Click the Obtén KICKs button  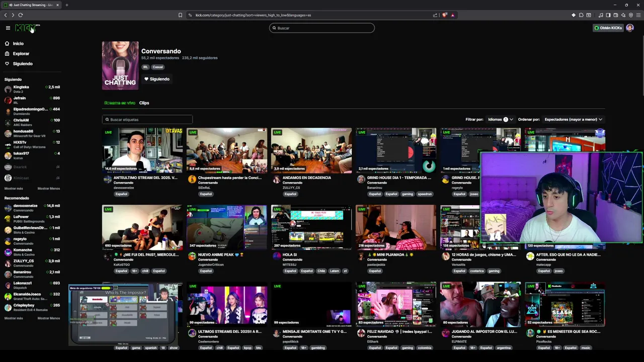(608, 28)
